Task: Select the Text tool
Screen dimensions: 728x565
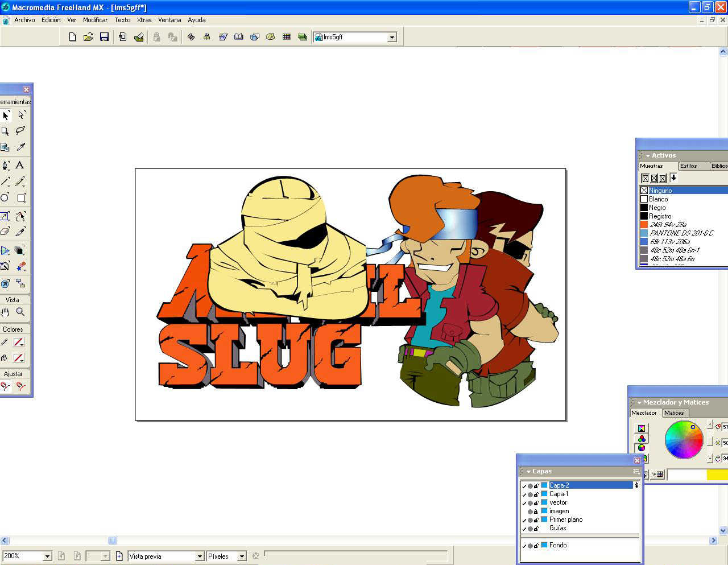Action: pos(20,166)
